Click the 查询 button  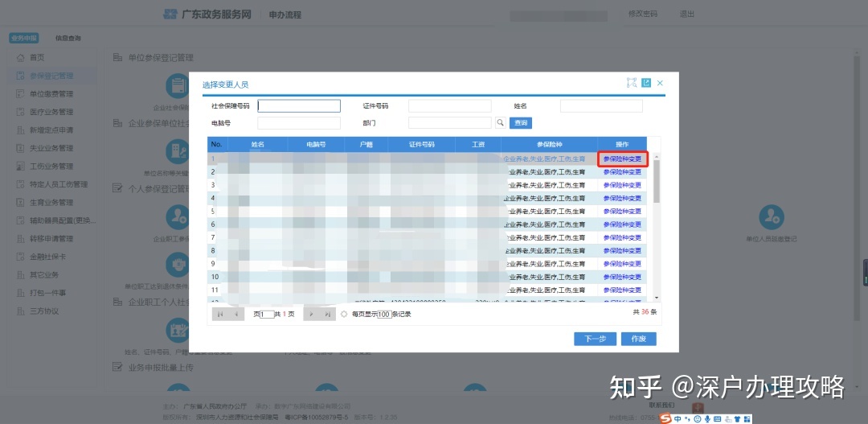pyautogui.click(x=520, y=122)
